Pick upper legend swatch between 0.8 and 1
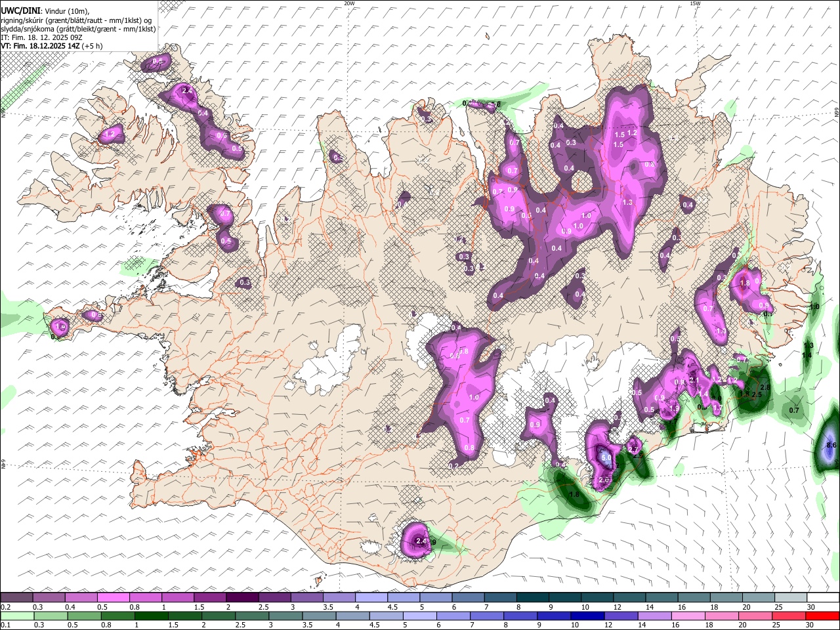The width and height of the screenshot is (840, 630). click(x=145, y=597)
